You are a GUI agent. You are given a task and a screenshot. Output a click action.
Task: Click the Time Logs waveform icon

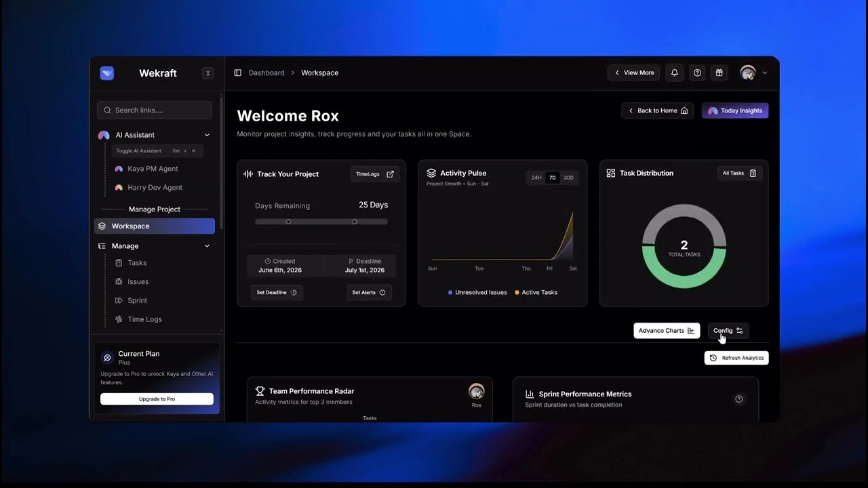pyautogui.click(x=119, y=319)
